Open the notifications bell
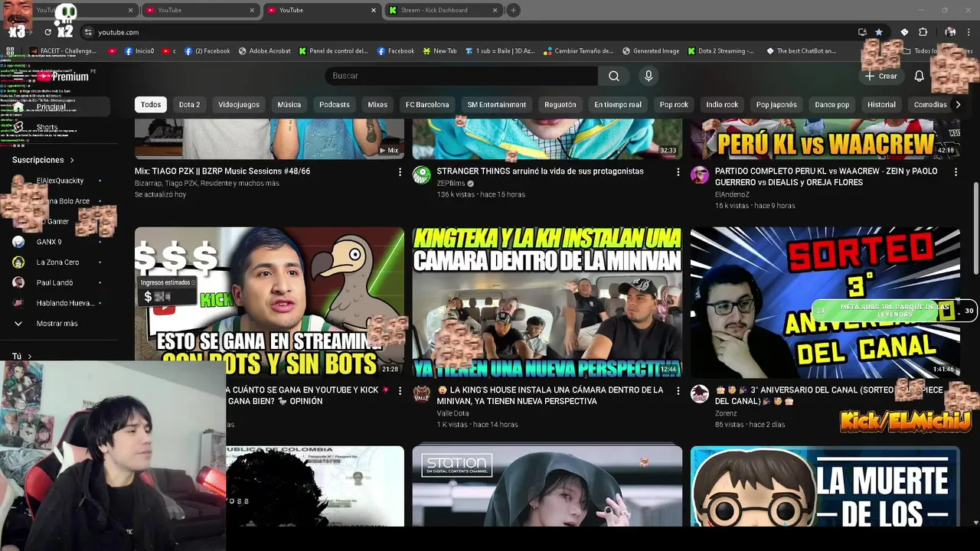The height and width of the screenshot is (551, 980). pos(920,76)
